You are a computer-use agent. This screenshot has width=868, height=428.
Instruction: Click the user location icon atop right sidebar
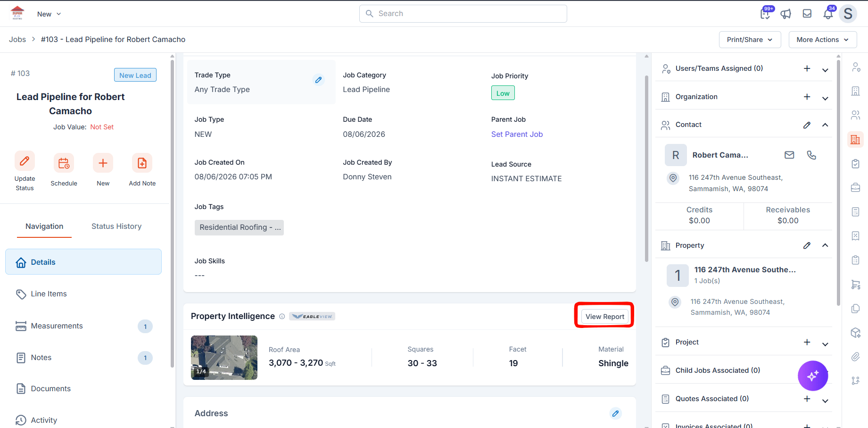[855, 67]
